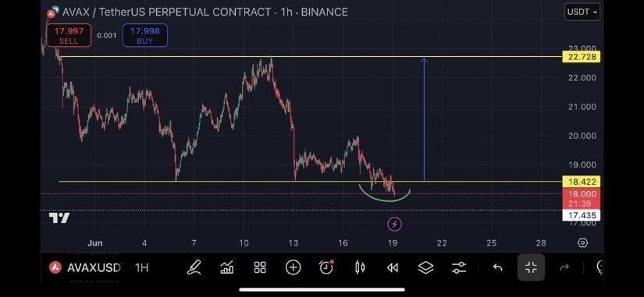
Task: Open the USDT currency dropdown
Action: (x=582, y=12)
